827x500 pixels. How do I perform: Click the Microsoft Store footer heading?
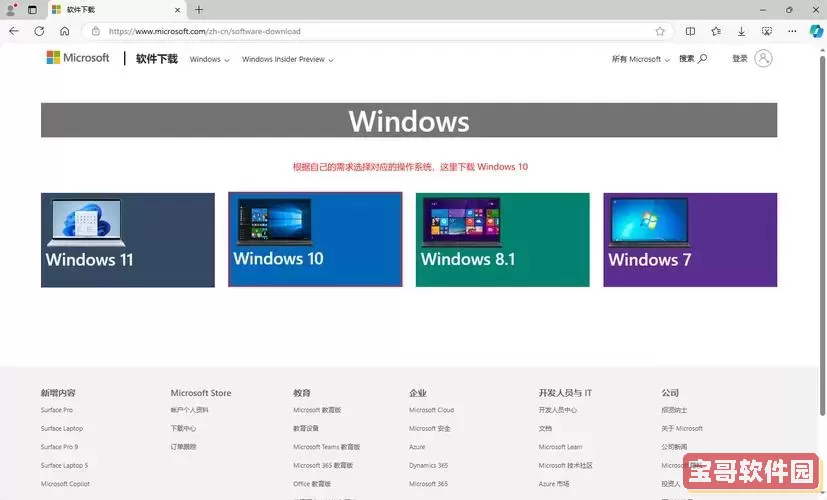tap(201, 393)
